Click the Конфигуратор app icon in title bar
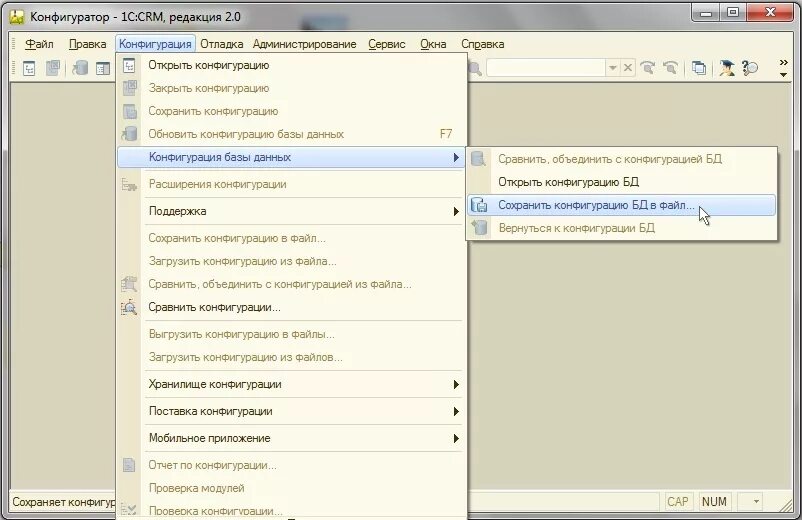This screenshot has width=802, height=520. (17, 17)
